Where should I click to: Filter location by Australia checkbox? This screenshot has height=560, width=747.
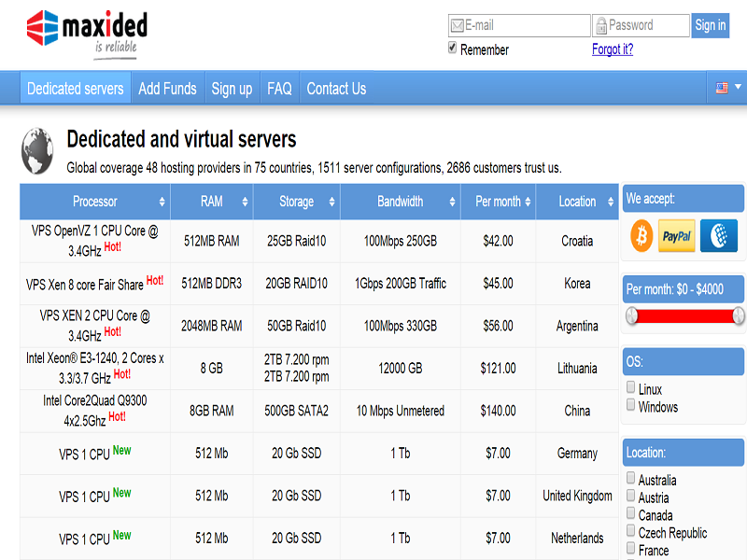click(631, 478)
